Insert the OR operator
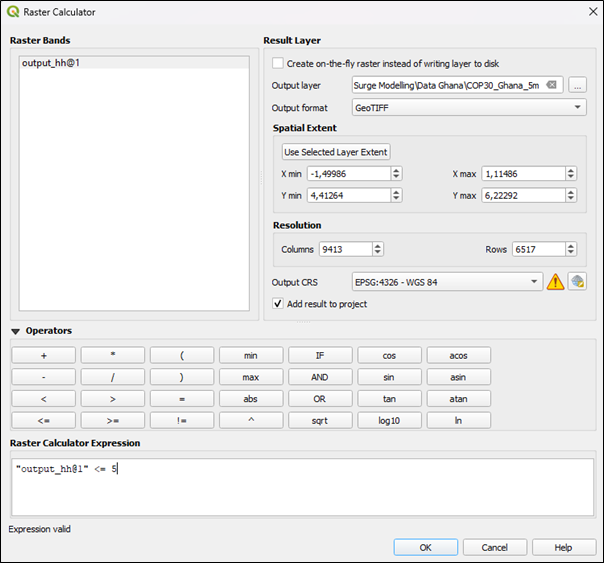604x563 pixels. (x=320, y=399)
